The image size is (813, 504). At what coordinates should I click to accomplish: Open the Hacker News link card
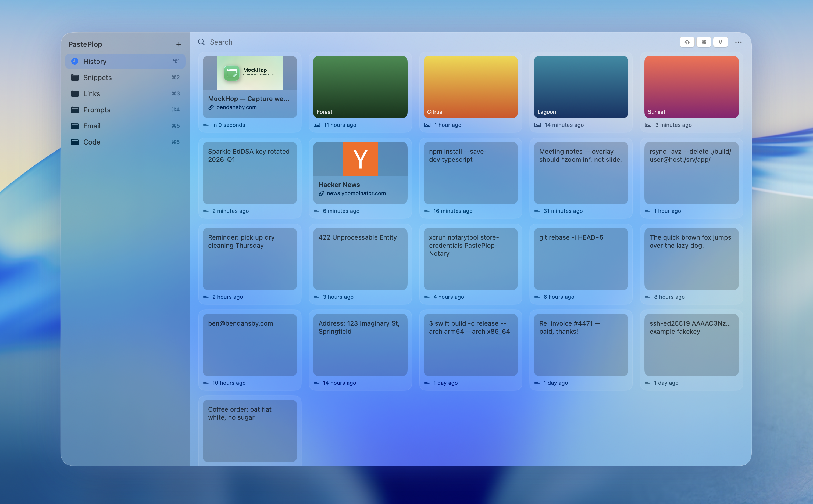pyautogui.click(x=360, y=173)
